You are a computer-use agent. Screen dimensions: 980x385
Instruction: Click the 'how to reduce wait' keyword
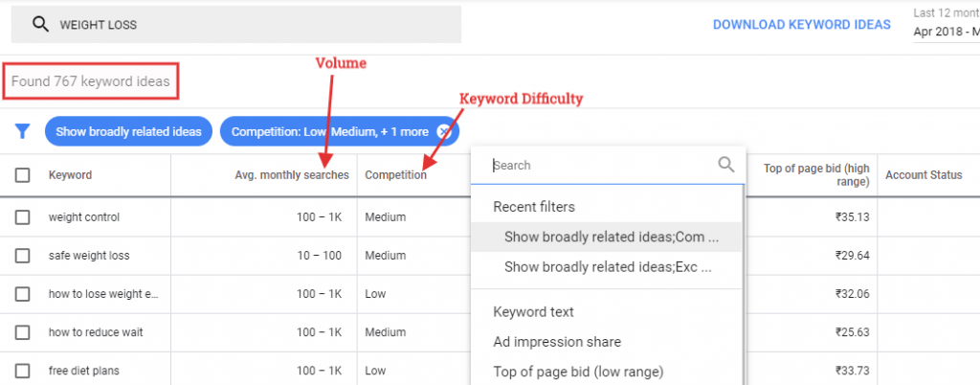click(96, 332)
